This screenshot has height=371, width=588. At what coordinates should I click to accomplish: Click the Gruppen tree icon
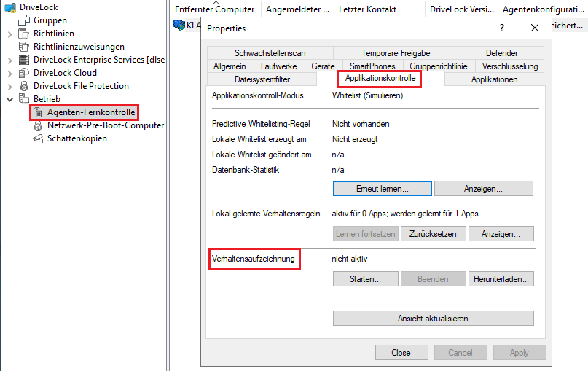24,20
